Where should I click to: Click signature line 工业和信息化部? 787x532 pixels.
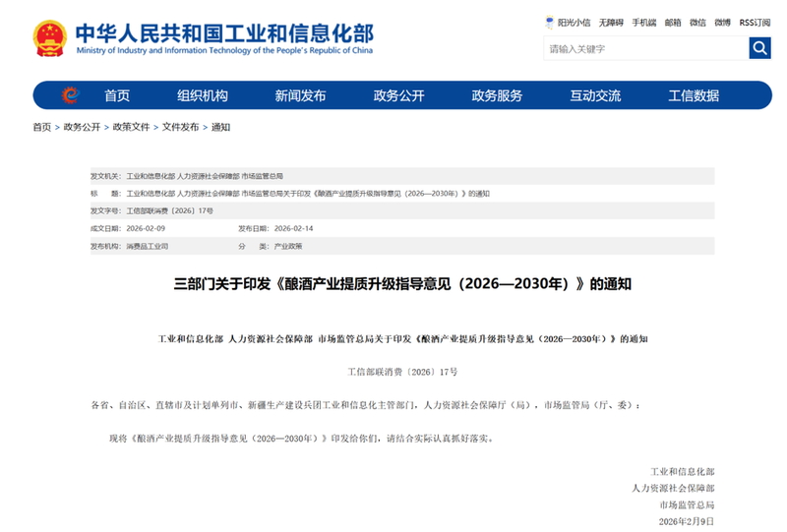(x=682, y=472)
